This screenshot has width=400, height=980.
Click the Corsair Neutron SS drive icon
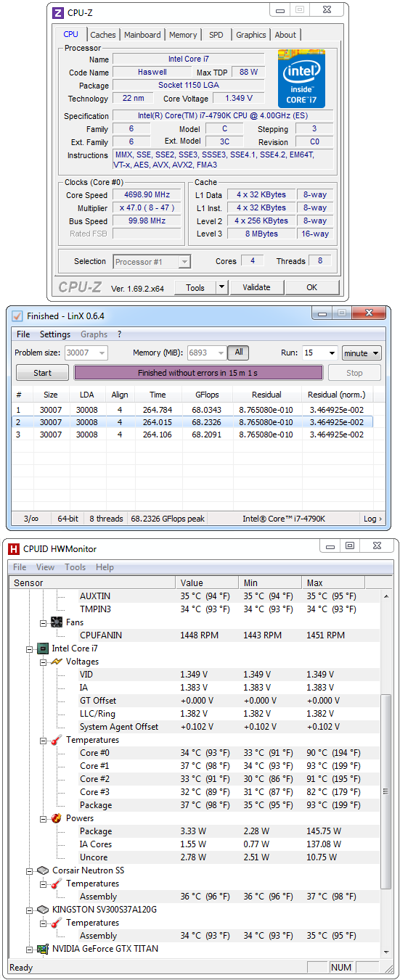pos(43,870)
